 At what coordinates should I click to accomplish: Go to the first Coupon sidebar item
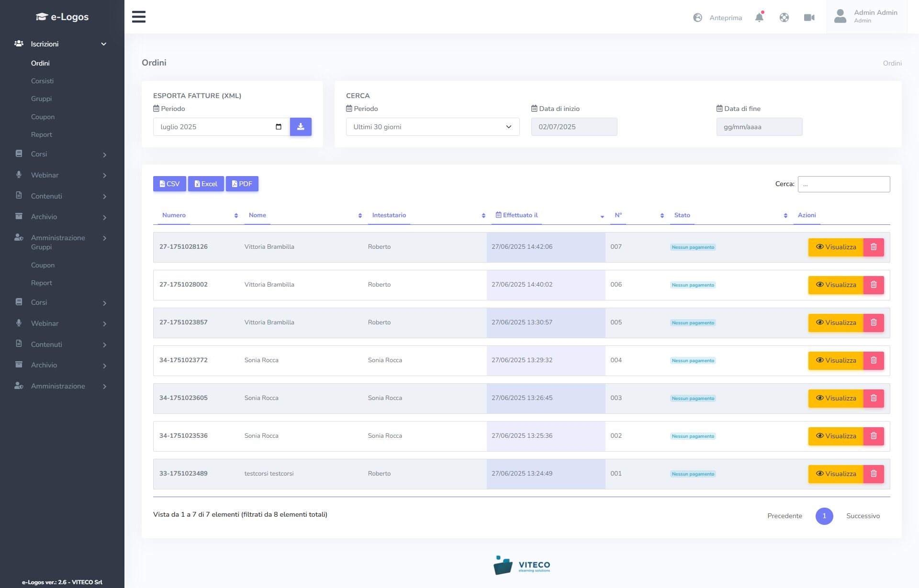(43, 117)
